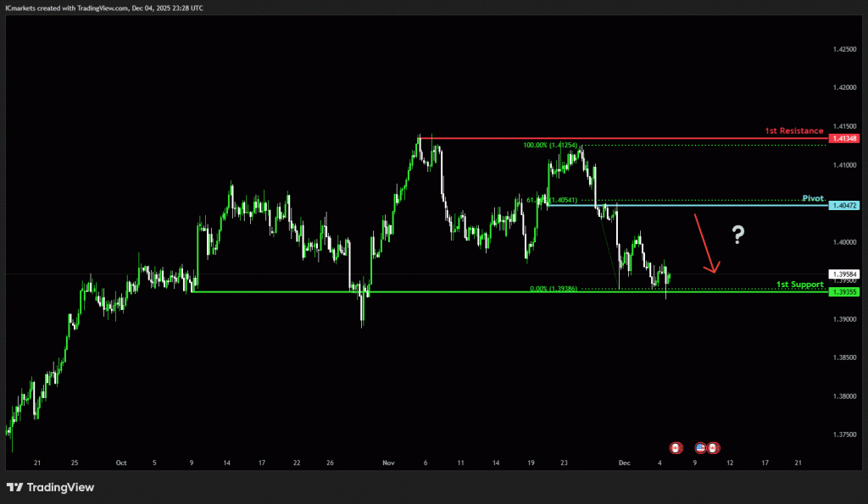Click the red 1.41348 resistance price tag
The height and width of the screenshot is (504, 868).
844,138
